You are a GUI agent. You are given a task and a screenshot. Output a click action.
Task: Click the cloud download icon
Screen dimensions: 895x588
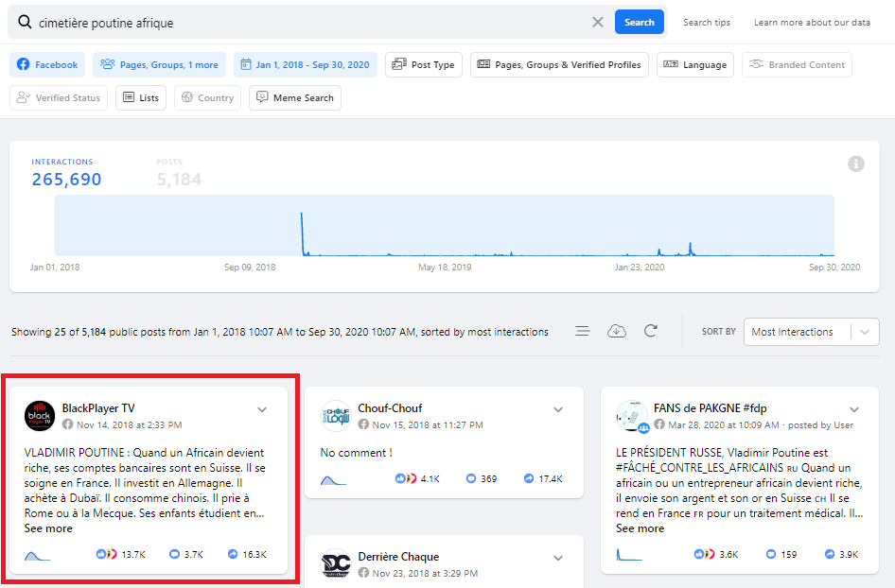(x=617, y=332)
